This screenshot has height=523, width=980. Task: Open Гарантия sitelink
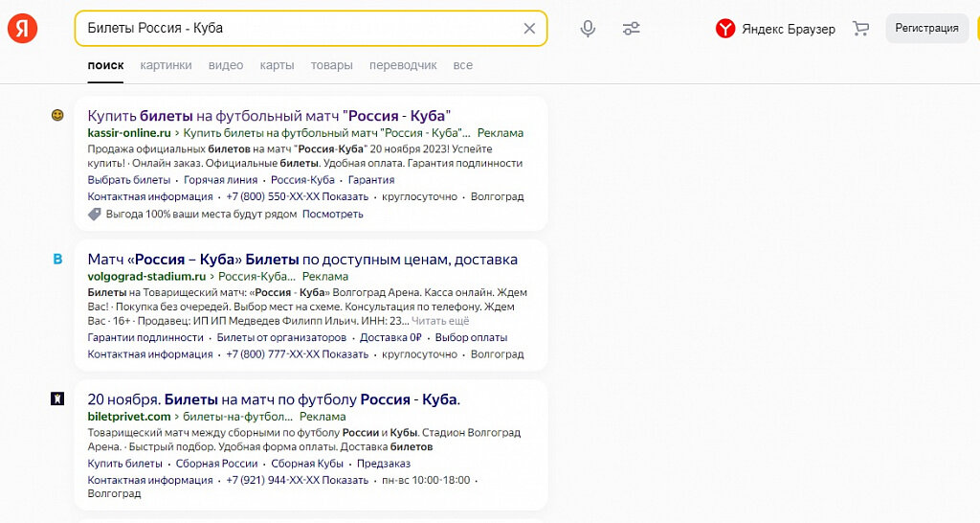pos(371,179)
